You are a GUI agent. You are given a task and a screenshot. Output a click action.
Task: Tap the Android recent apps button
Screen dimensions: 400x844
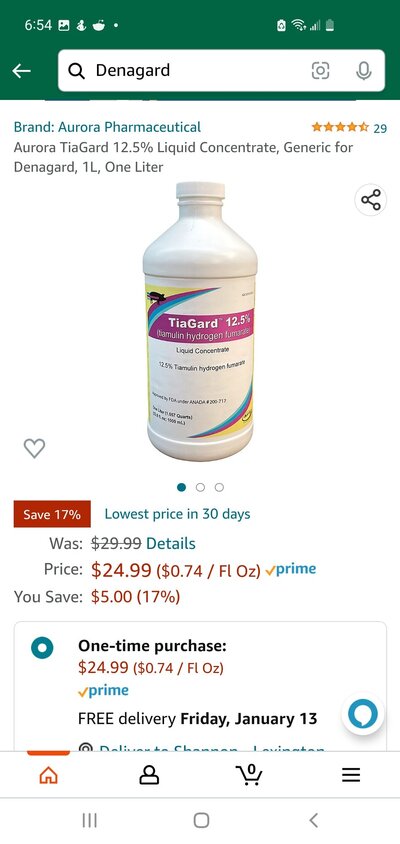89,820
